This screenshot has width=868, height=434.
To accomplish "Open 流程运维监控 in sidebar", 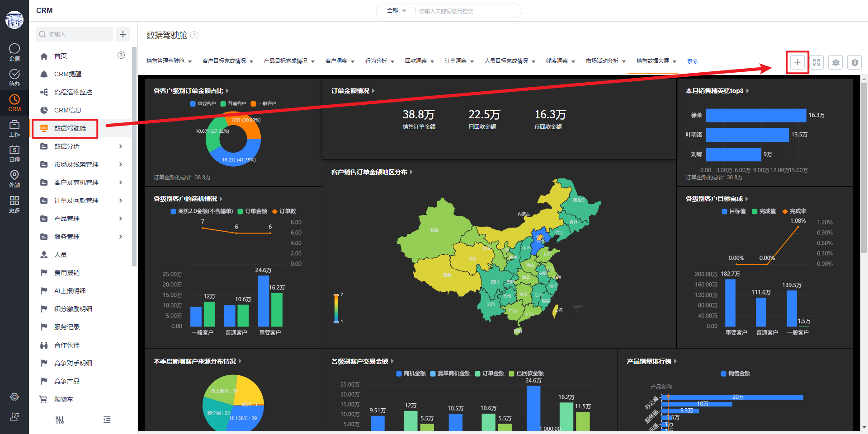I will pos(73,92).
